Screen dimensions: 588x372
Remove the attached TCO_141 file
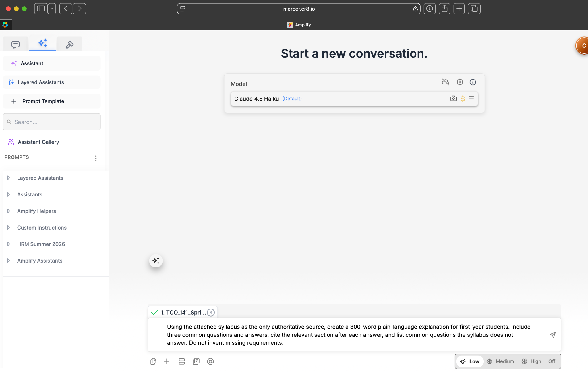tap(211, 312)
